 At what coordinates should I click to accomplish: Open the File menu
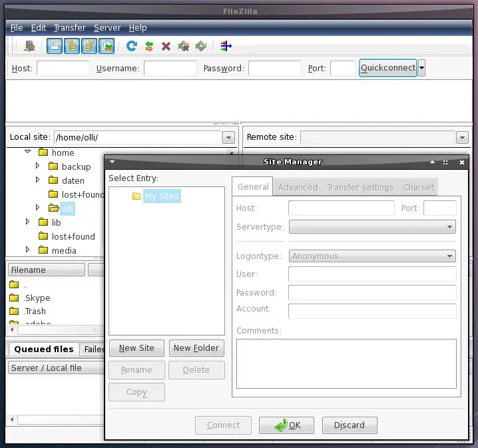pos(17,28)
